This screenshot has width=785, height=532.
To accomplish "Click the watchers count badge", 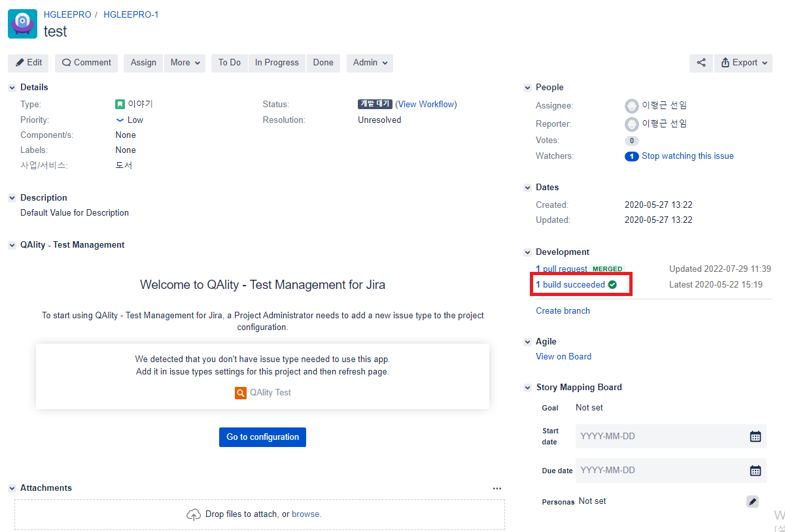I will tap(632, 156).
